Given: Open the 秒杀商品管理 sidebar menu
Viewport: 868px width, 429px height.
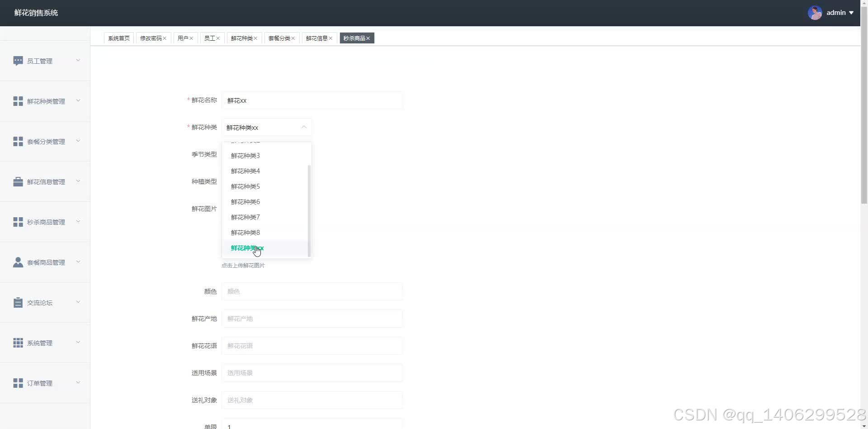Looking at the screenshot, I should pyautogui.click(x=45, y=222).
